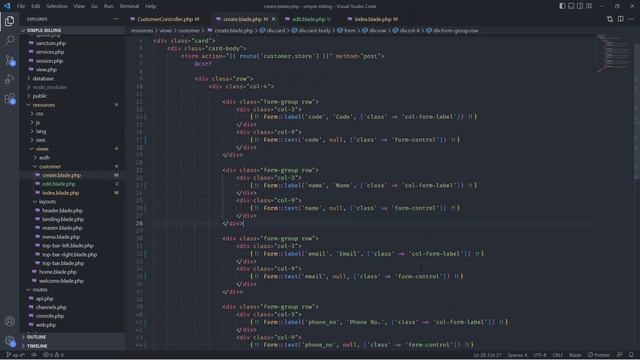Open the Explorer view in the activity bar
The height and width of the screenshot is (360, 640).
click(9, 21)
